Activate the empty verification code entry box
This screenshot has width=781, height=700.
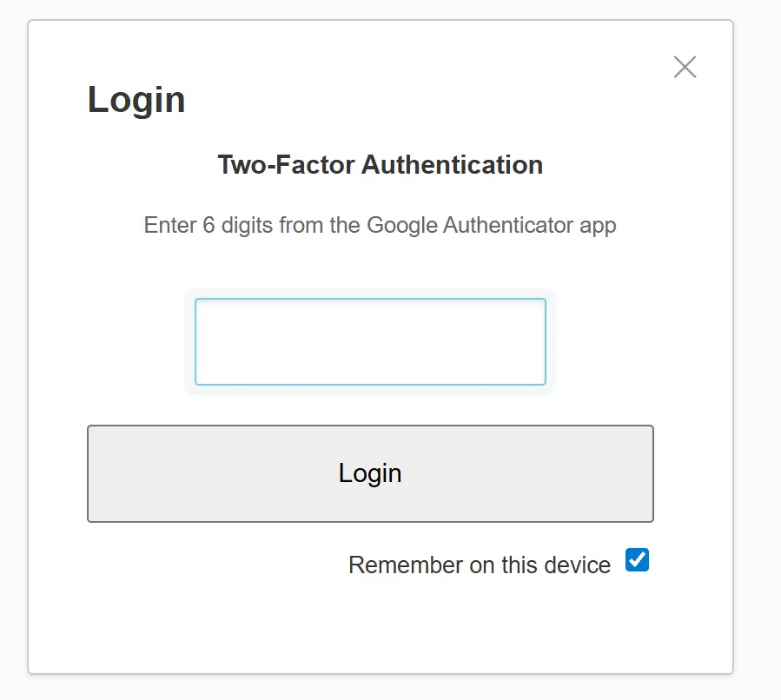pyautogui.click(x=370, y=341)
